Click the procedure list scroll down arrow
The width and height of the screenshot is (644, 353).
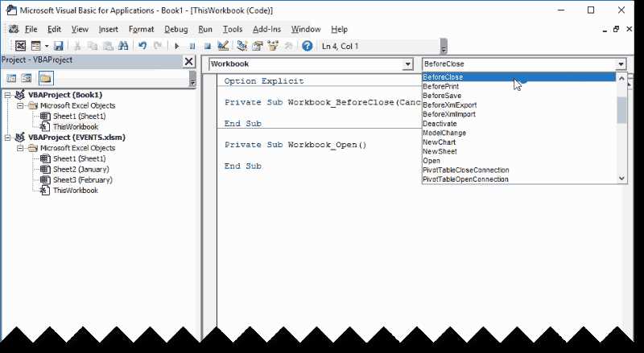621,179
